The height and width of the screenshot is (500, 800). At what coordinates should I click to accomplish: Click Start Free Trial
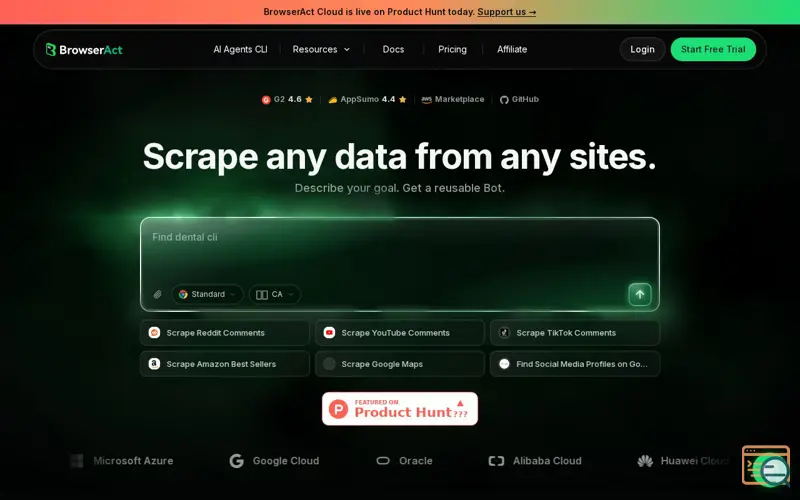(713, 49)
